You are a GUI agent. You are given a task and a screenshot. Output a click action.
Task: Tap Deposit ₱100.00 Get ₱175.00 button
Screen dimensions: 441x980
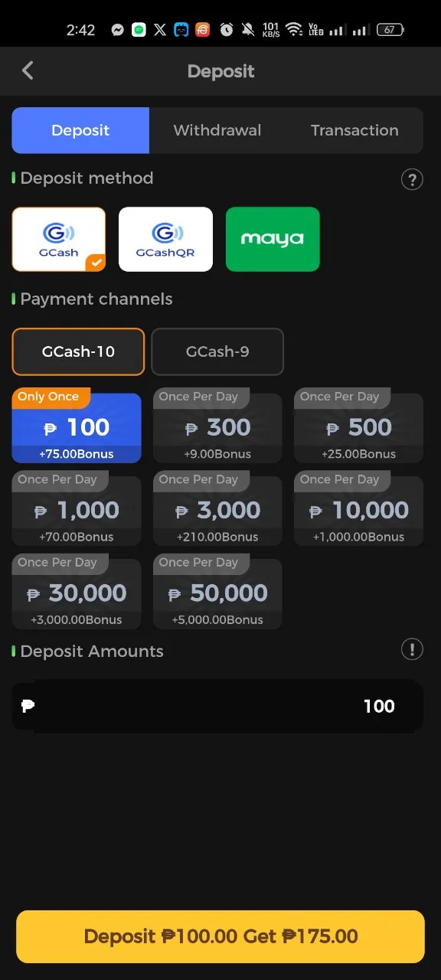click(x=220, y=936)
